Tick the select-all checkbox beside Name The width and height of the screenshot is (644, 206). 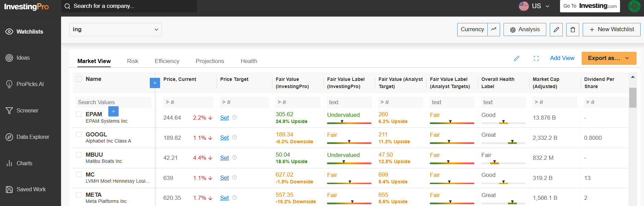point(79,79)
